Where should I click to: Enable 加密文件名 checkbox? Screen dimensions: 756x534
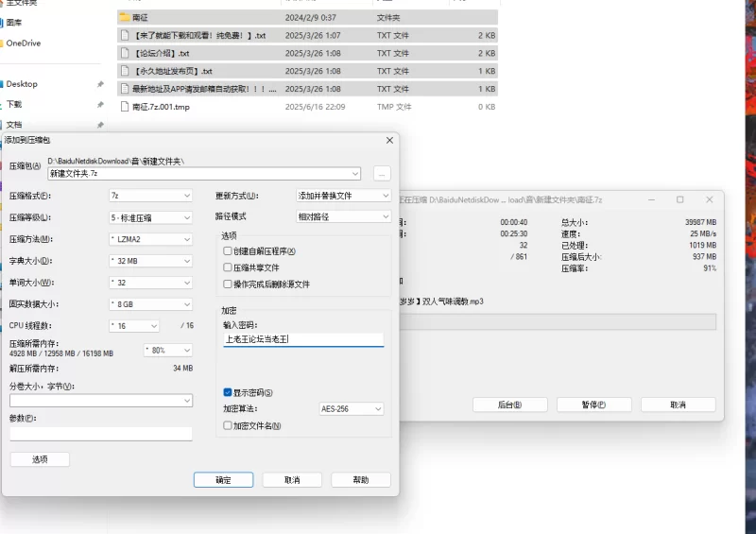coord(228,425)
